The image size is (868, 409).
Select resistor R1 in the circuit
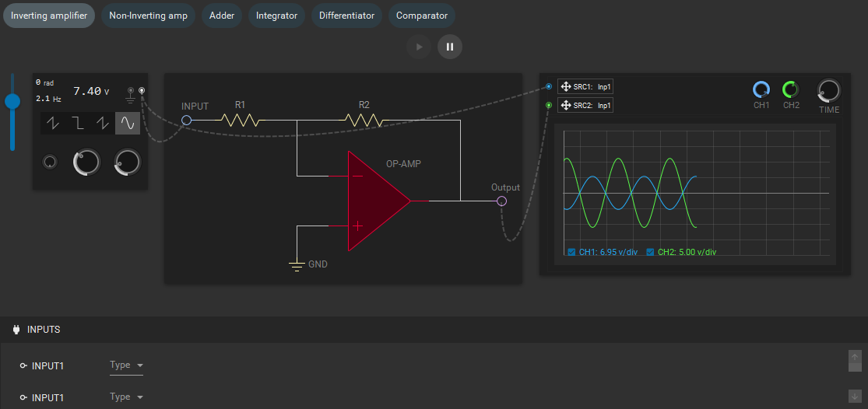click(x=240, y=120)
